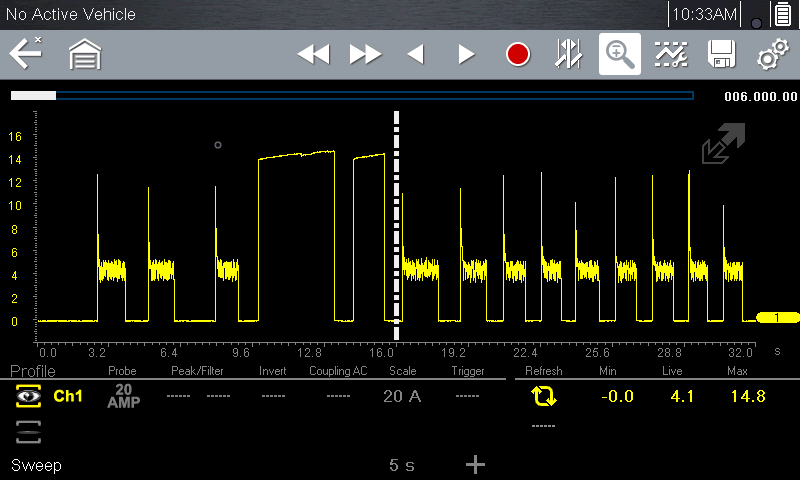Expand the graph to full screen
The image size is (800, 480).
click(x=722, y=144)
